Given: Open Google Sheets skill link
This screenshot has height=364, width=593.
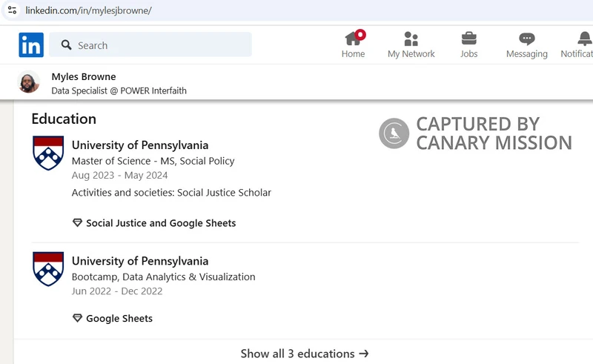Looking at the screenshot, I should [x=119, y=318].
